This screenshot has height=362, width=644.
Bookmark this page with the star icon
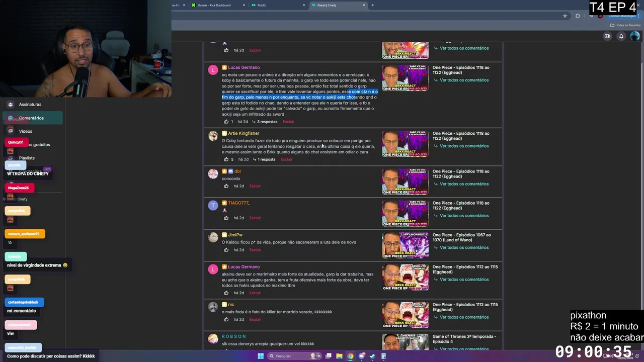click(x=565, y=16)
